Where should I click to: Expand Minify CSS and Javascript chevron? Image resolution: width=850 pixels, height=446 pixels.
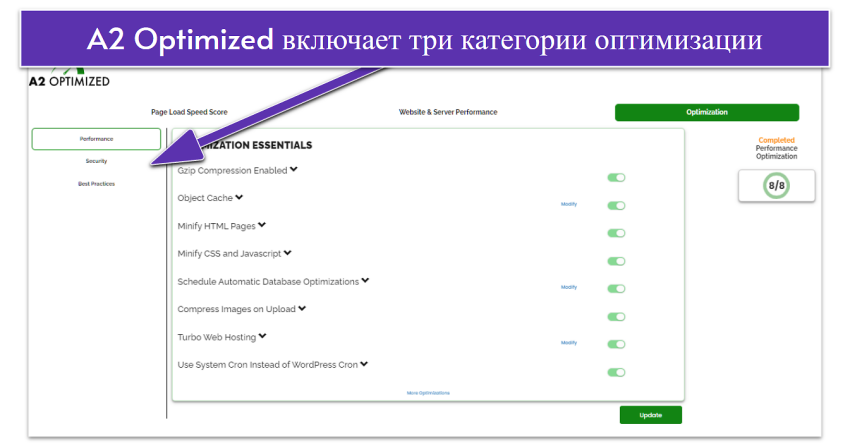coord(288,253)
